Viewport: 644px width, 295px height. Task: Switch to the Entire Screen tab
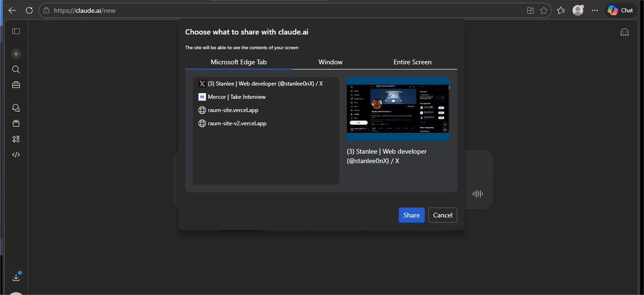pos(413,62)
